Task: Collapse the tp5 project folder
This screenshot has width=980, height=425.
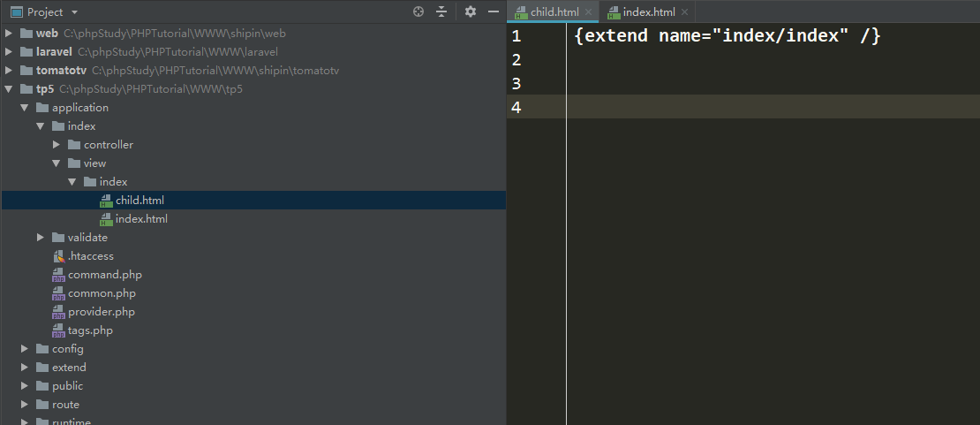Action: tap(9, 89)
